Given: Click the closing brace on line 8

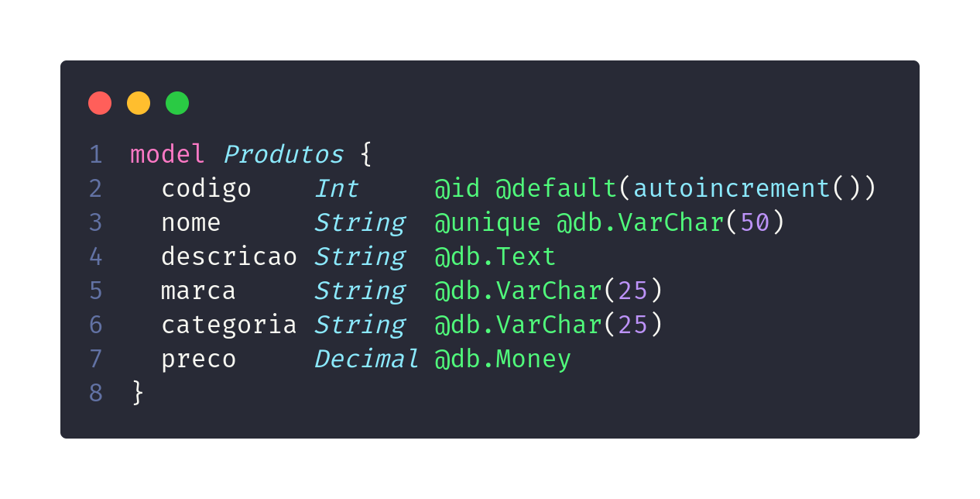Looking at the screenshot, I should pos(138,393).
